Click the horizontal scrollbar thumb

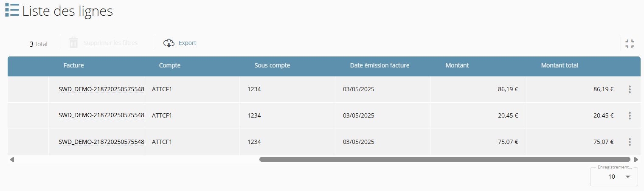tap(445, 160)
